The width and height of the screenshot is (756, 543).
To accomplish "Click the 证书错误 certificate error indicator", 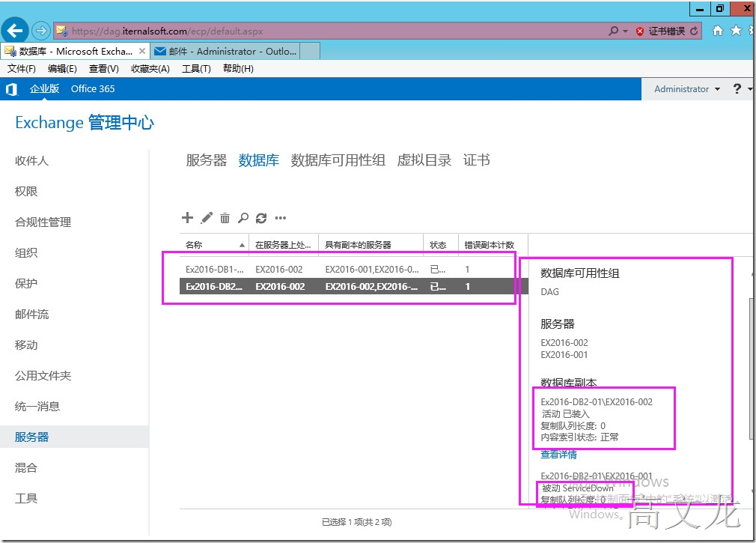I will pos(660,31).
